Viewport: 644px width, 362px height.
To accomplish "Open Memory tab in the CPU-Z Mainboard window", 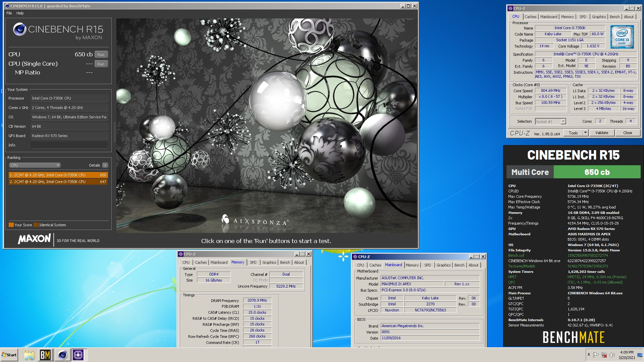I will (412, 265).
